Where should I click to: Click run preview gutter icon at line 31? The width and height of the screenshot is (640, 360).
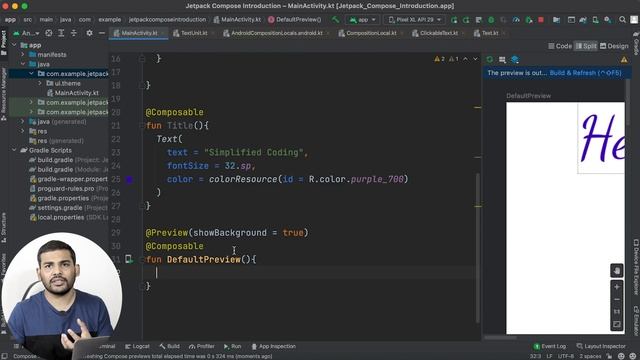[x=129, y=259]
